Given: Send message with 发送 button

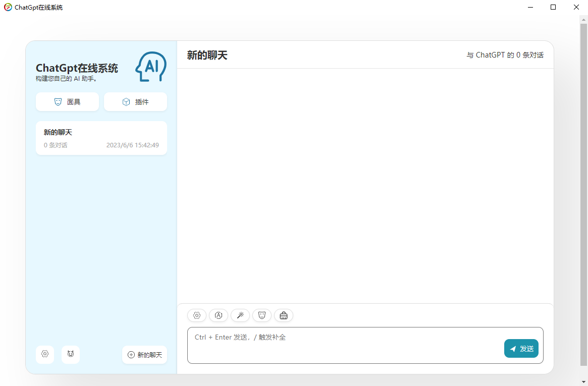Looking at the screenshot, I should click(x=521, y=349).
